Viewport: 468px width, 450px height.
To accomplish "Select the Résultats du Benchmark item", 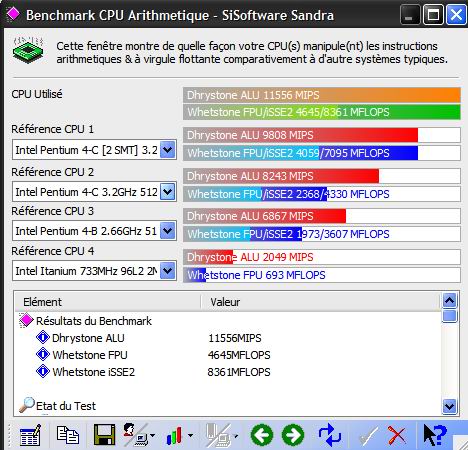I will pyautogui.click(x=94, y=321).
